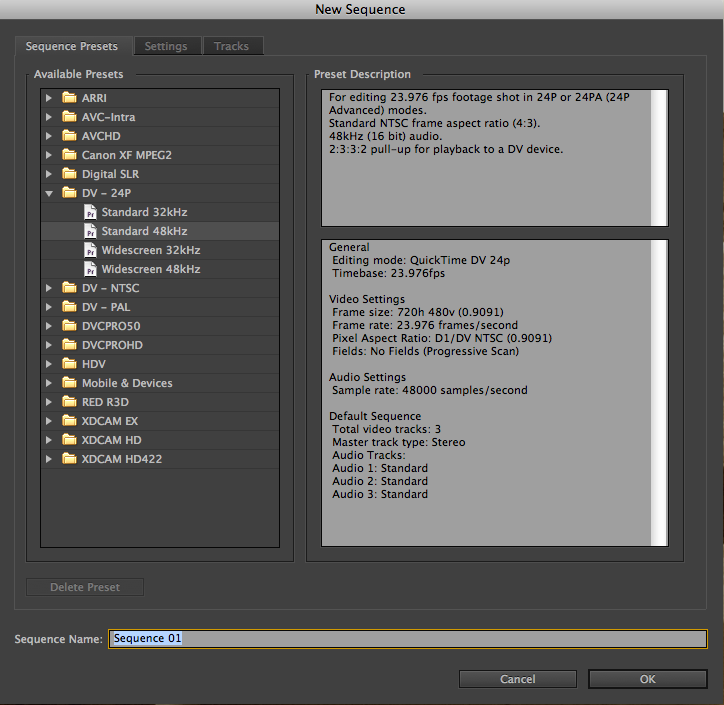
Task: Expand the DV - PAL folder
Action: pyautogui.click(x=48, y=307)
